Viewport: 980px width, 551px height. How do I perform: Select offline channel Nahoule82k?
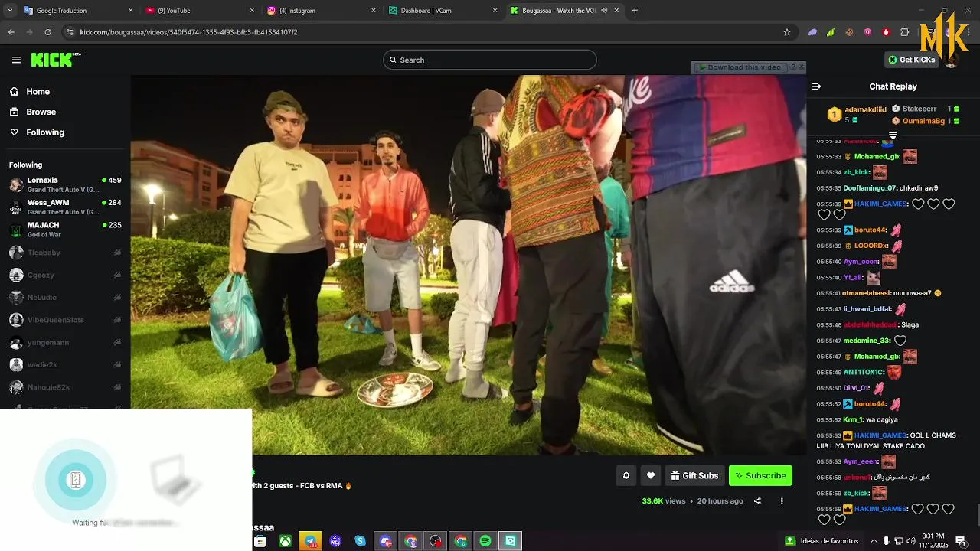click(65, 387)
